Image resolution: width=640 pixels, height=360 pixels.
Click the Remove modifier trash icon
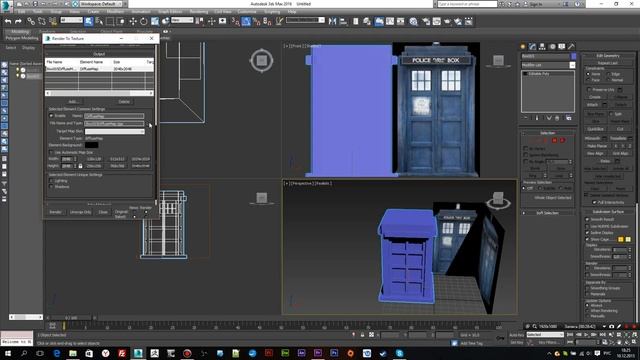pos(557,118)
